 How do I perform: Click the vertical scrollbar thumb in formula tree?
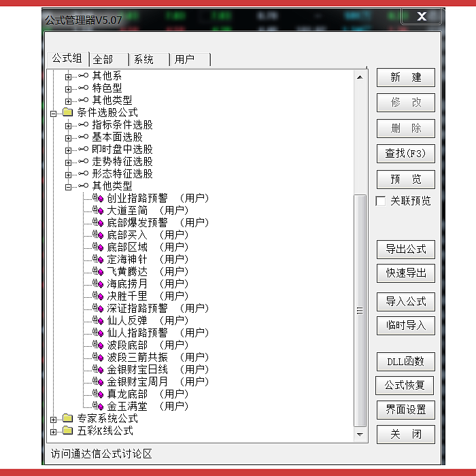(x=360, y=309)
